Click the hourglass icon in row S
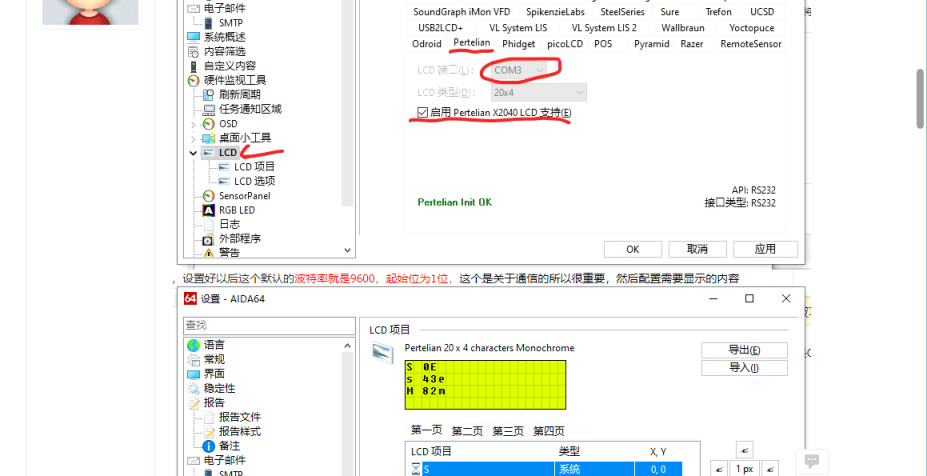 [416, 469]
